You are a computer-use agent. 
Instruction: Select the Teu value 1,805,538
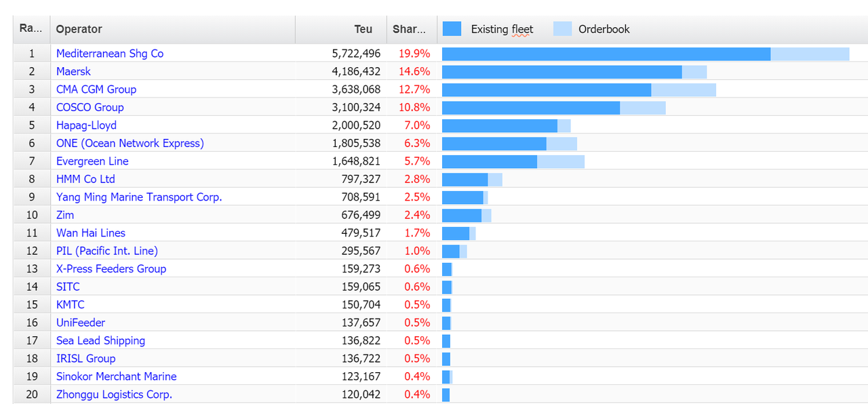356,143
